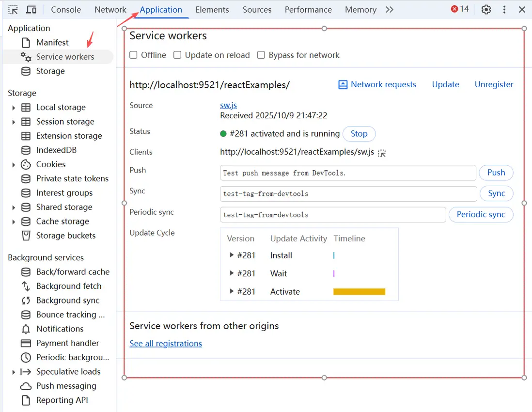532x412 pixels.
Task: Open the See all registrations link
Action: pyautogui.click(x=166, y=344)
